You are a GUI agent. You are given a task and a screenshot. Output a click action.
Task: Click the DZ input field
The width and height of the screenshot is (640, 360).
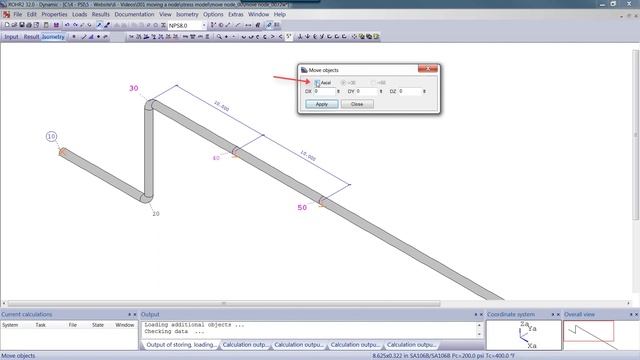[x=410, y=91]
